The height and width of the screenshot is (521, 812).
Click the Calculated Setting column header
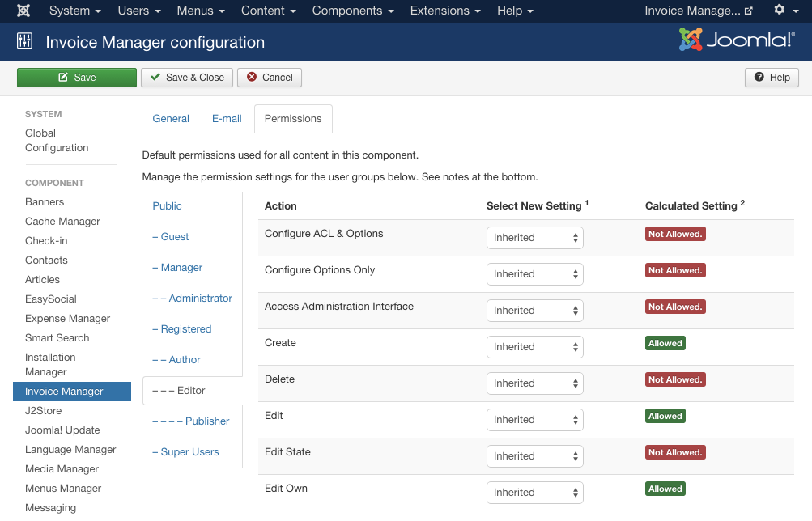pos(695,205)
